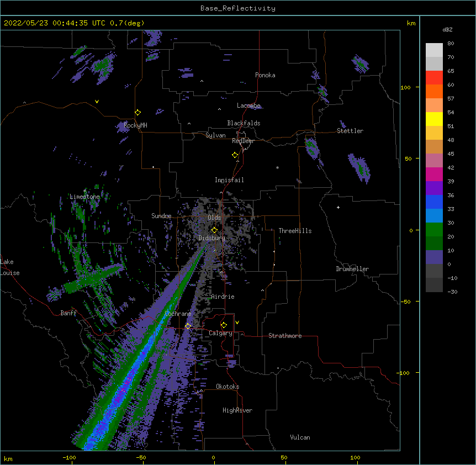Image resolution: width=476 pixels, height=465 pixels.
Task: Click the 80 value on the dBZ scale
Action: point(451,44)
